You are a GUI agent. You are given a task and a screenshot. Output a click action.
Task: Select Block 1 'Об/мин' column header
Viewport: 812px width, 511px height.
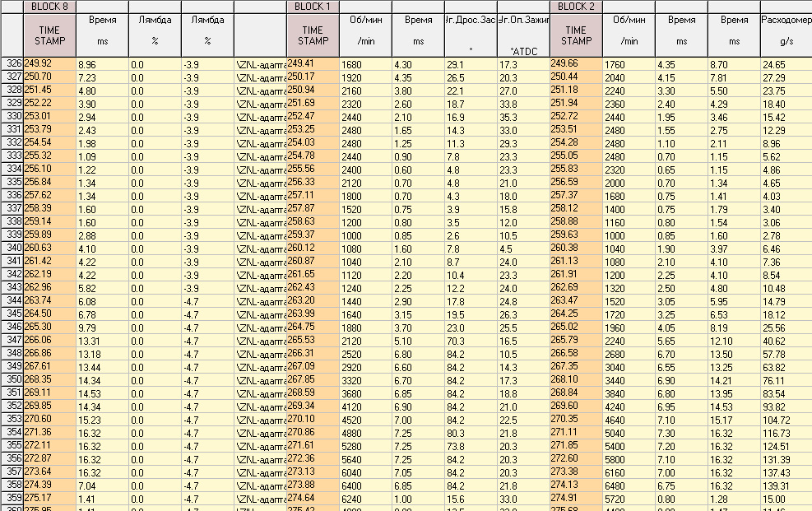click(x=365, y=35)
